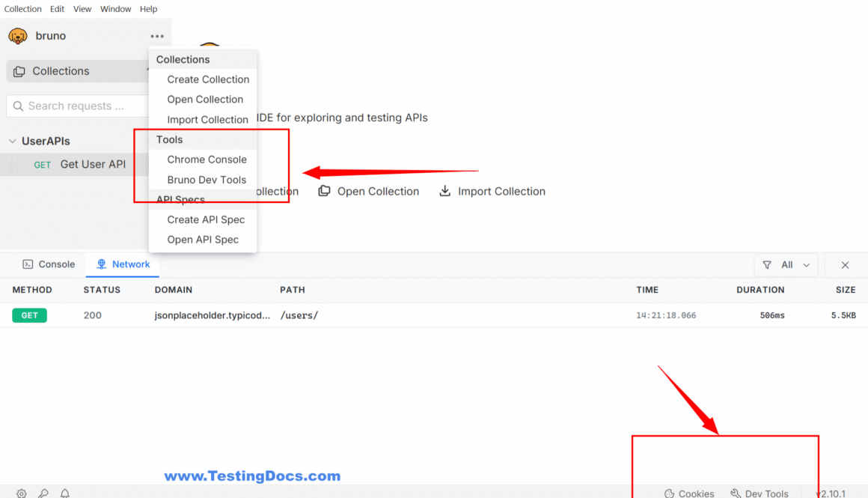Click the Network tab globe icon

click(x=101, y=264)
